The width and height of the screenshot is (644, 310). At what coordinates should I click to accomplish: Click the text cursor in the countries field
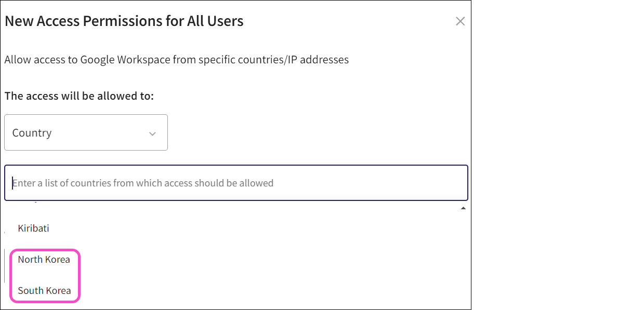click(12, 183)
